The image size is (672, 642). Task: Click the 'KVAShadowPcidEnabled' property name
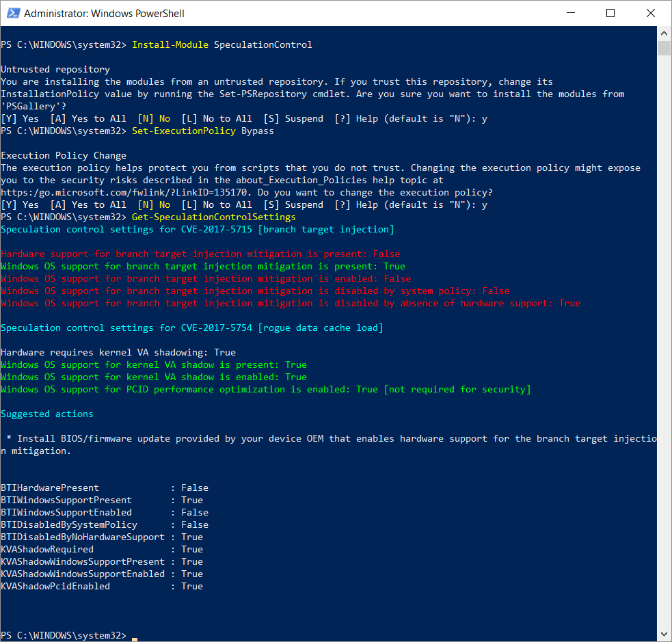tap(55, 587)
